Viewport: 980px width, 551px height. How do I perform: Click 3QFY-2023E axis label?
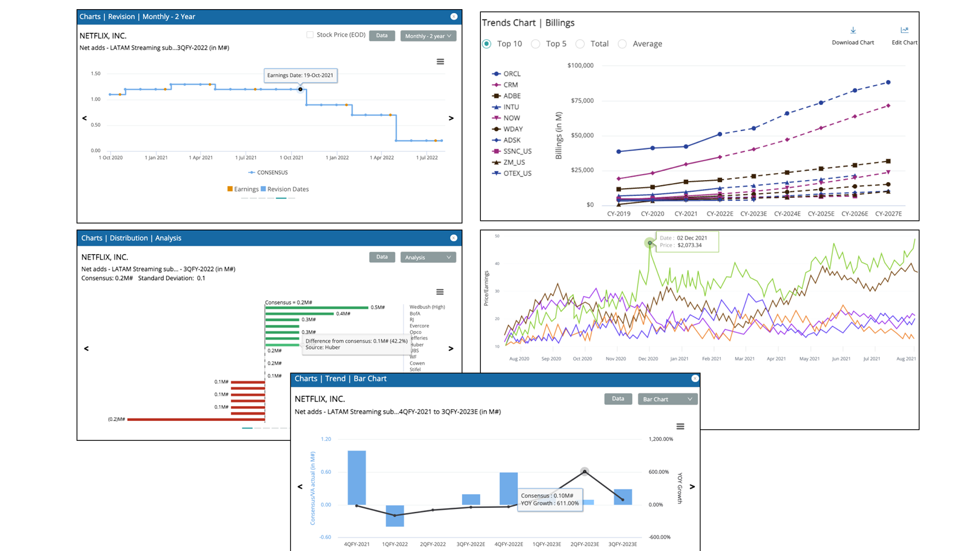point(623,544)
